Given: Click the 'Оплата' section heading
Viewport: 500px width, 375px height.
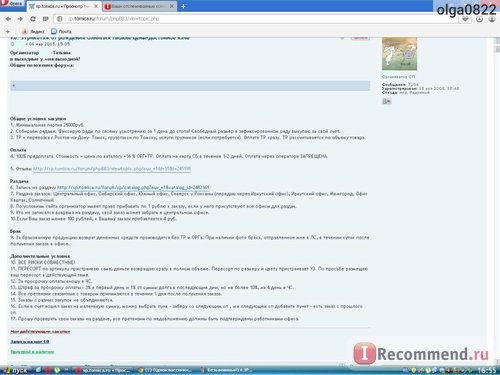Looking at the screenshot, I should tap(18, 150).
